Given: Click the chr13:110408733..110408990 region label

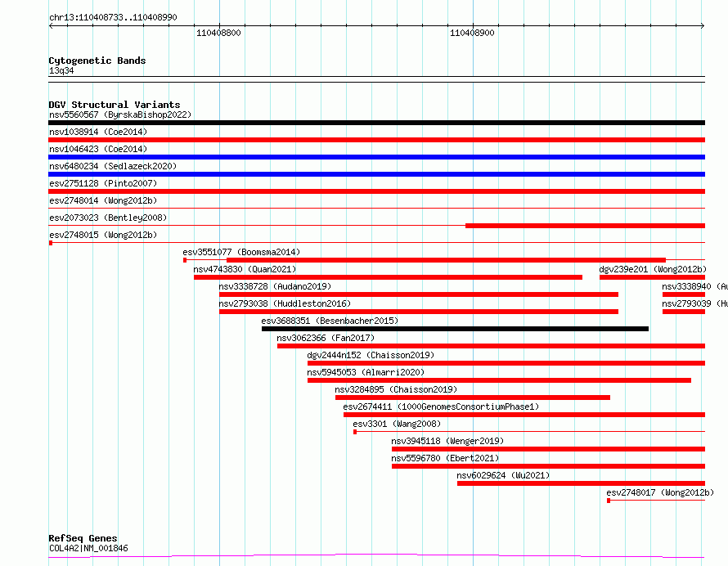Looking at the screenshot, I should coord(113,17).
